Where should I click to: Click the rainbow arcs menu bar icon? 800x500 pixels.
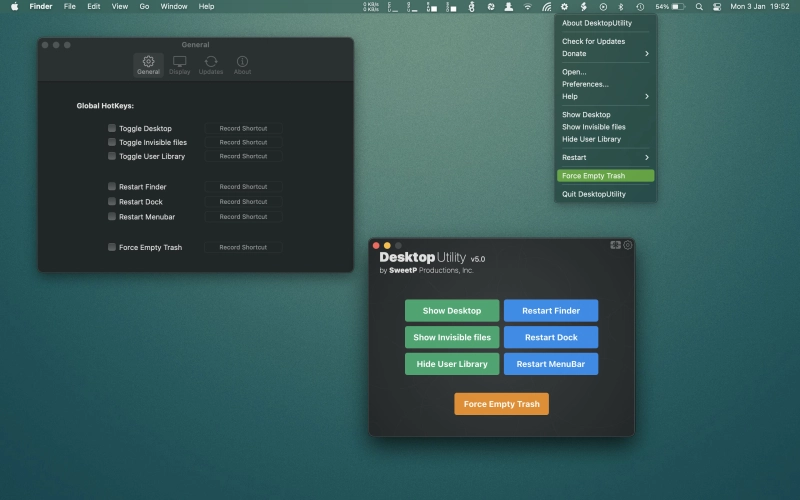[x=546, y=7]
